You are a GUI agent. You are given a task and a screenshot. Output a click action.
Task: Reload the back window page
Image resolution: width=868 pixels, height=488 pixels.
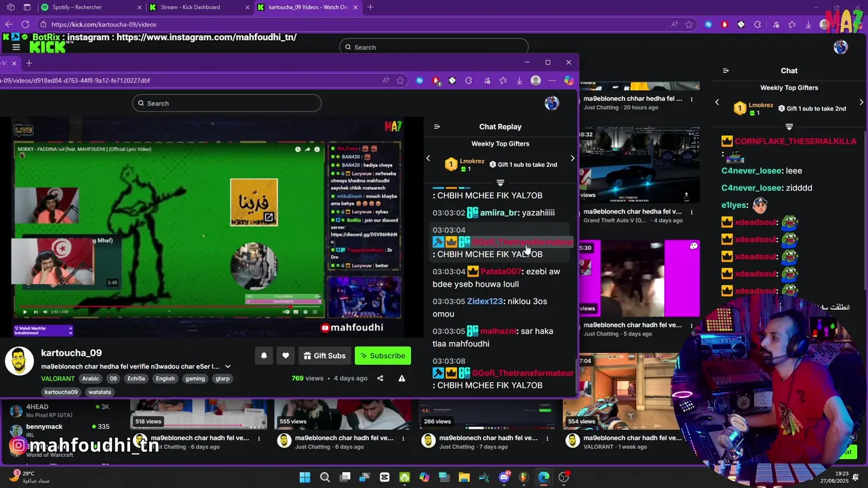pos(25,24)
